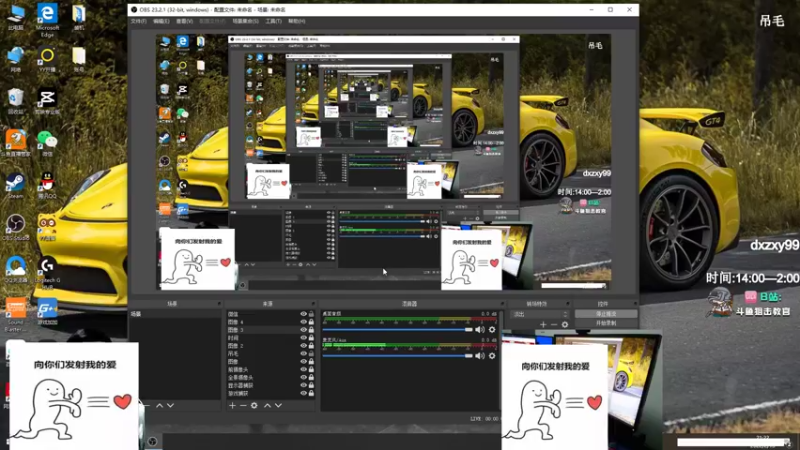Open 回收站 Recycle Bin icon
800x450 pixels.
pos(15,102)
